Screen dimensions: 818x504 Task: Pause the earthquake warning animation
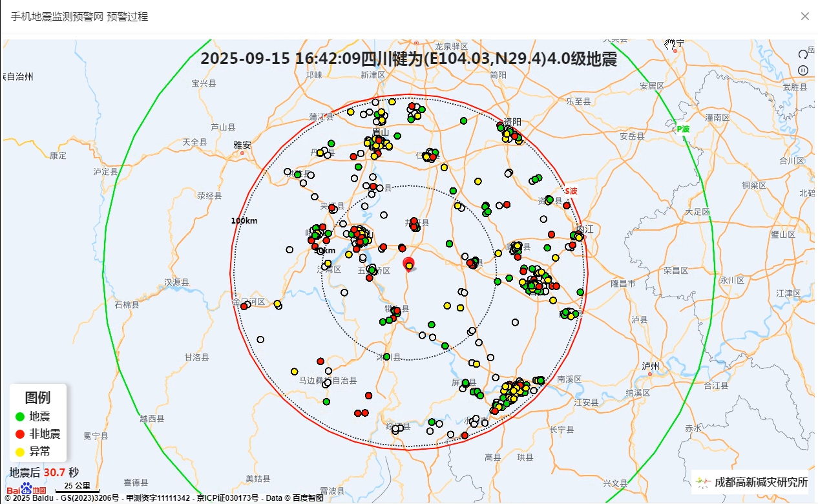[803, 70]
